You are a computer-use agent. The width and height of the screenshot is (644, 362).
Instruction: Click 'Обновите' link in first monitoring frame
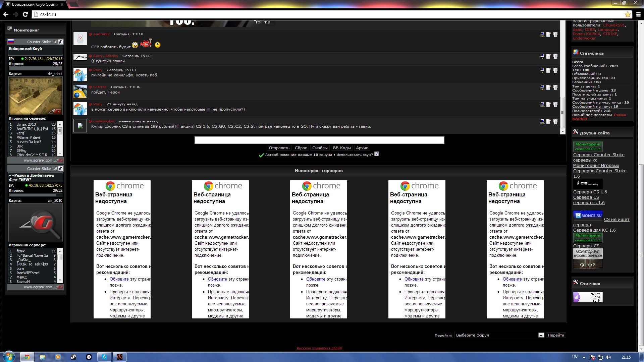point(119,279)
